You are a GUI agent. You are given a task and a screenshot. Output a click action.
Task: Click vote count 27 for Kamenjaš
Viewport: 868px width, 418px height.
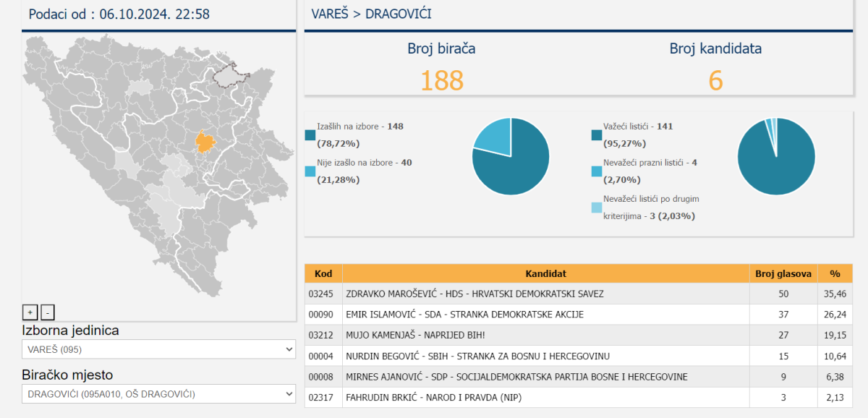785,336
